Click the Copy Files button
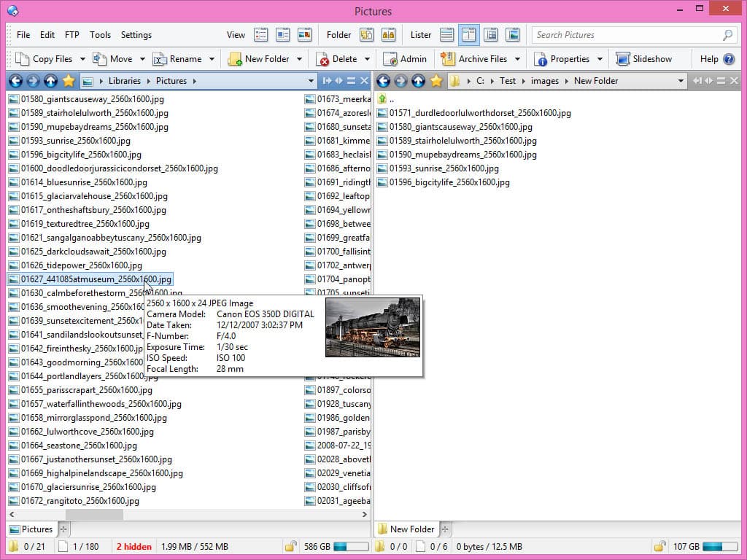This screenshot has width=747, height=560. coord(44,59)
